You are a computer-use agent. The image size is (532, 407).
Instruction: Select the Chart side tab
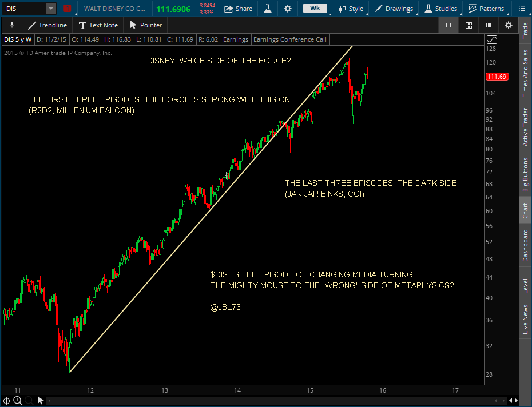525,210
